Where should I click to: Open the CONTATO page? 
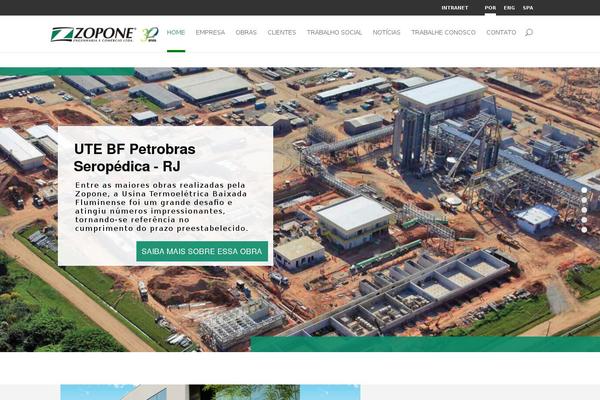point(501,33)
